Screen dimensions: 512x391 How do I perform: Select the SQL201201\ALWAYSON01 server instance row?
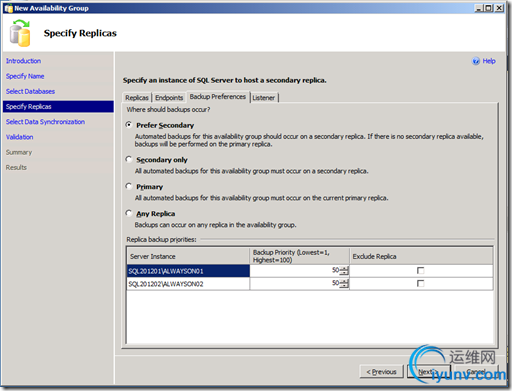tap(188, 271)
